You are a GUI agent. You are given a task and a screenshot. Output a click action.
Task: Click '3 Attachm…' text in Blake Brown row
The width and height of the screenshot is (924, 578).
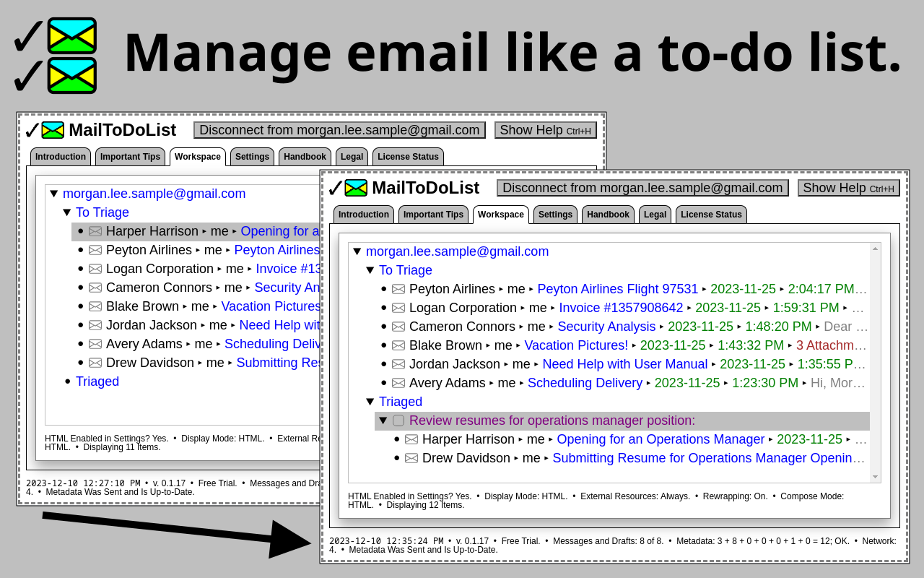tap(832, 345)
